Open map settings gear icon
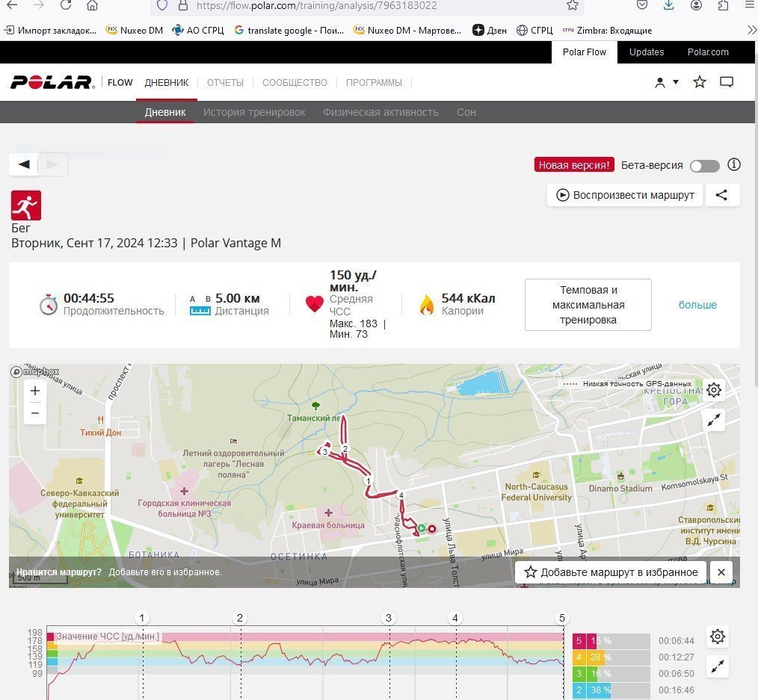 (x=714, y=390)
